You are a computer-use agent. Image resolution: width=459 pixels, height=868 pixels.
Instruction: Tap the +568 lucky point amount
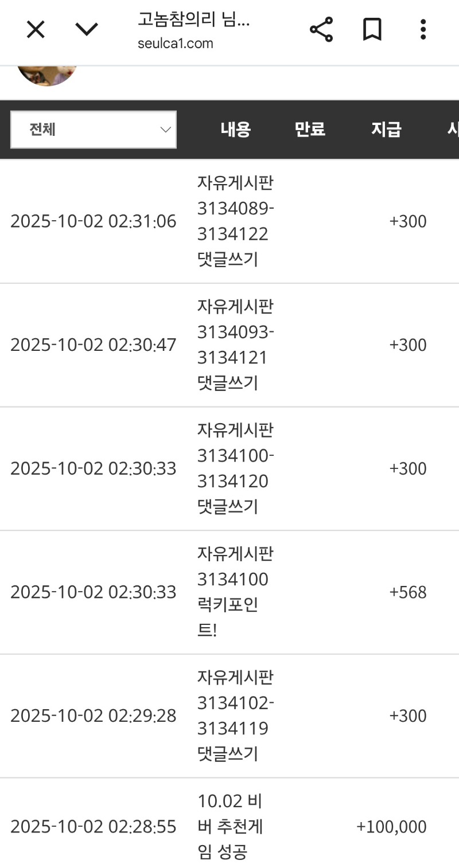pyautogui.click(x=408, y=592)
